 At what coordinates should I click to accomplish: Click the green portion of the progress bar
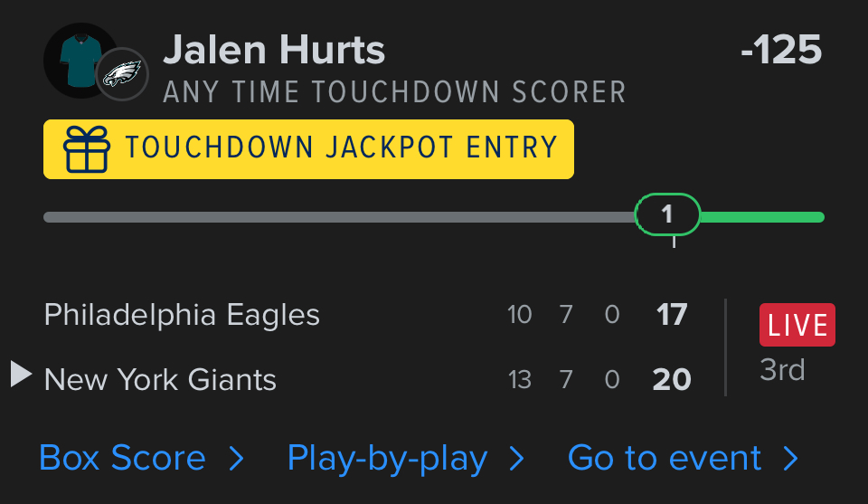click(761, 217)
